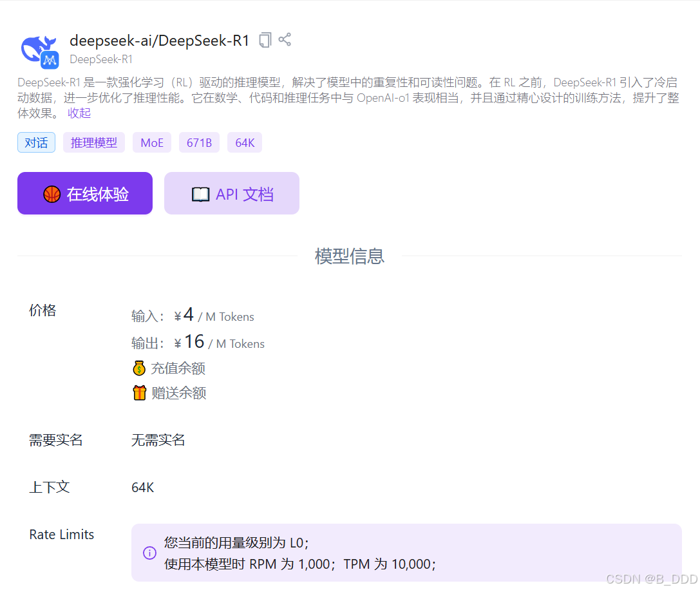700x590 pixels.
Task: Click the RPM 为 1,000 TPM line
Action: [300, 564]
